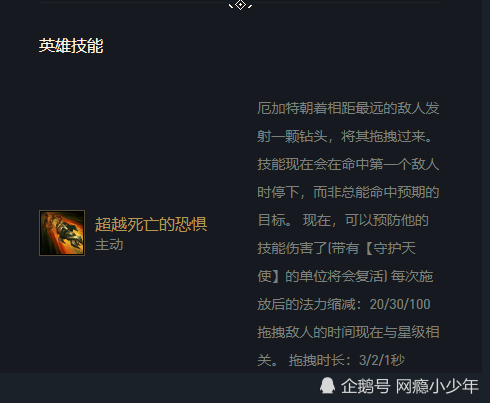Select the line 拖拽敌人的时间现在与星级相
490x403 pixels.
coord(348,332)
